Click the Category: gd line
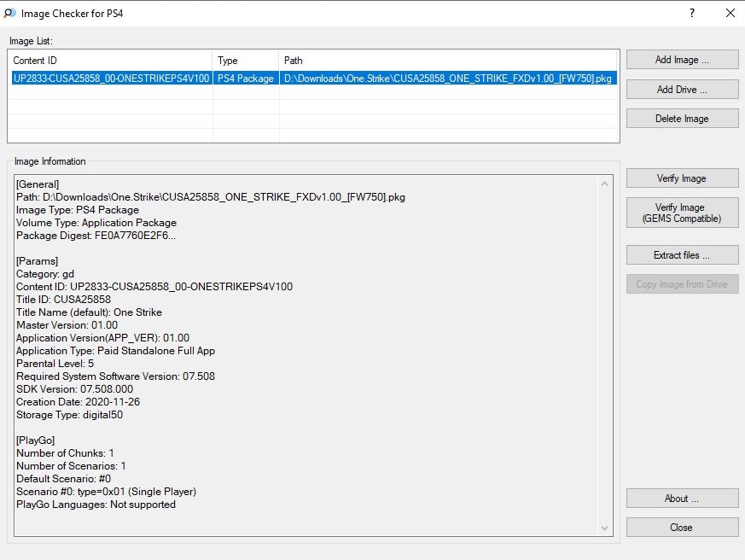745x560 pixels. [x=45, y=274]
